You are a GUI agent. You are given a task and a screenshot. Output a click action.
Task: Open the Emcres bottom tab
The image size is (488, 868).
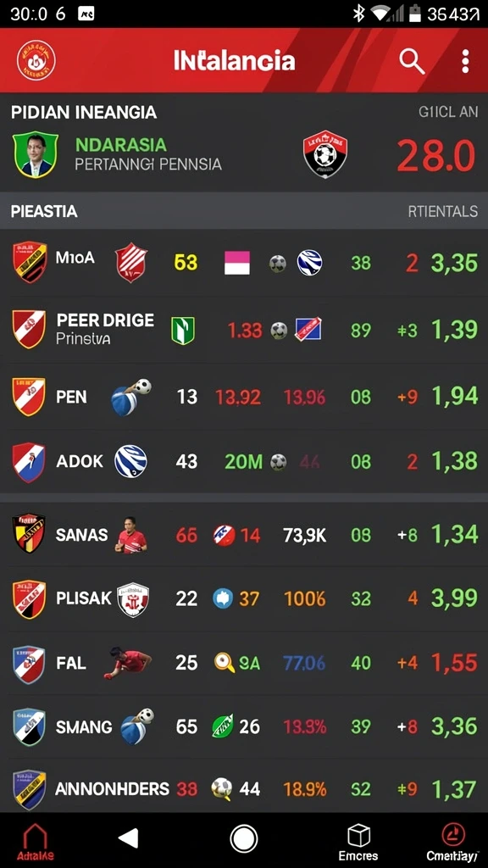(358, 843)
